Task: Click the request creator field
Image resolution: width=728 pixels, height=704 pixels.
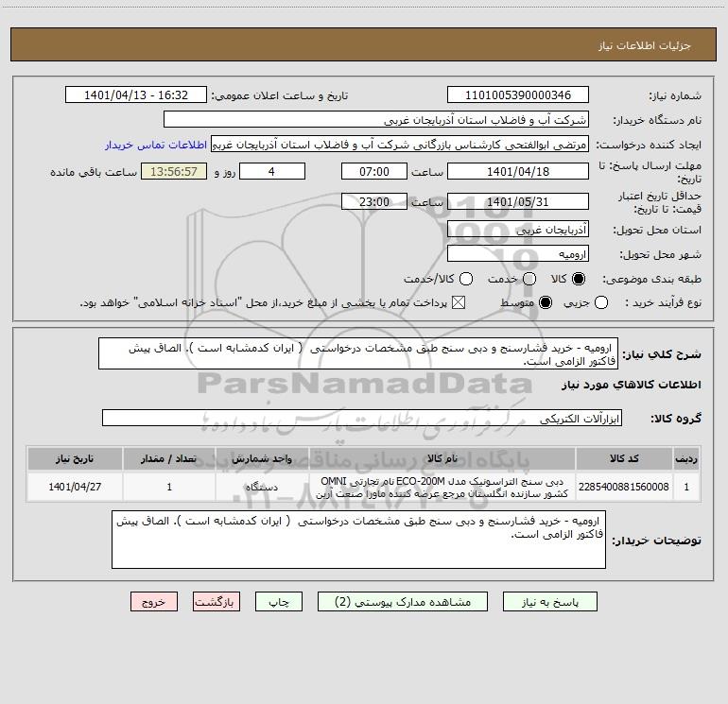Action: pyautogui.click(x=400, y=144)
